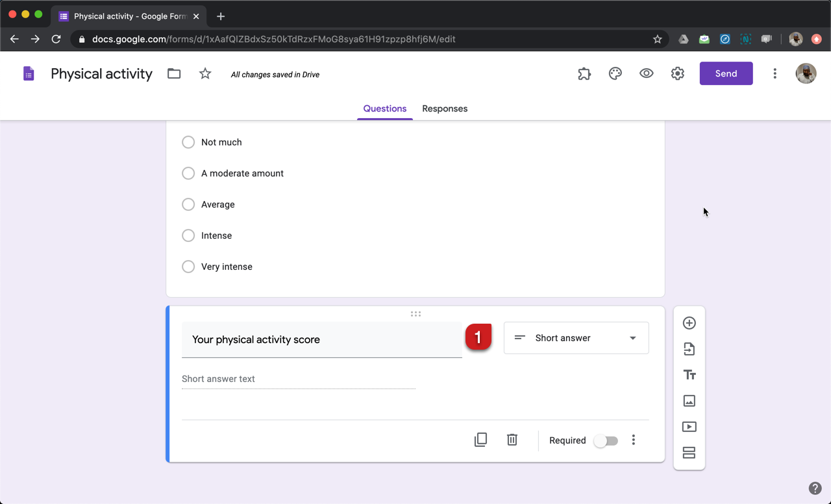The width and height of the screenshot is (831, 504).
Task: Select the Questions tab
Action: click(x=384, y=108)
